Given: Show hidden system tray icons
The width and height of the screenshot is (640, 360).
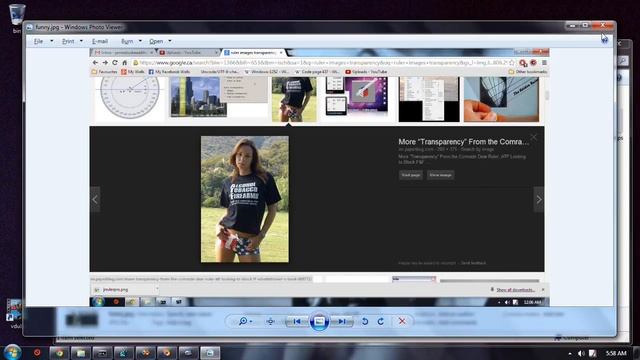Looking at the screenshot, I should pyautogui.click(x=570, y=353).
